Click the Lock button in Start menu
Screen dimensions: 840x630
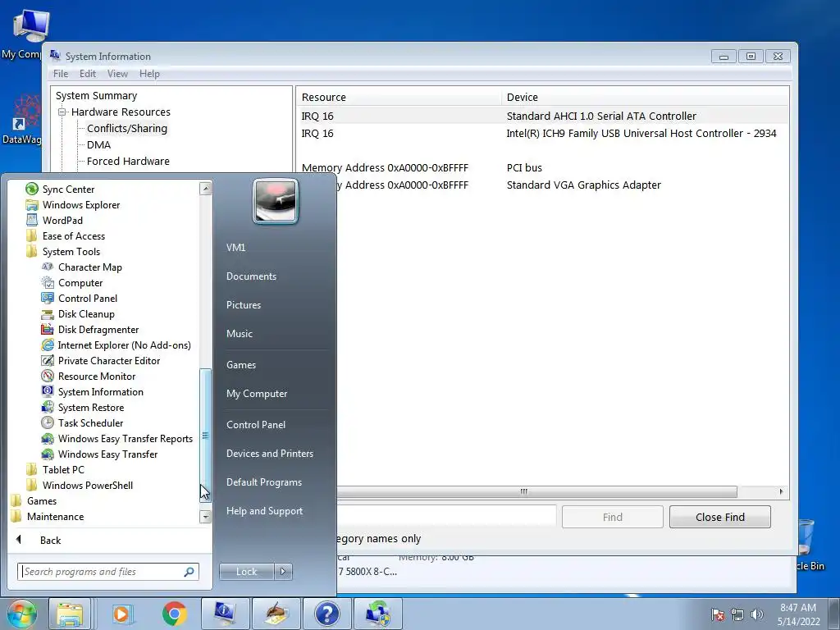click(246, 572)
